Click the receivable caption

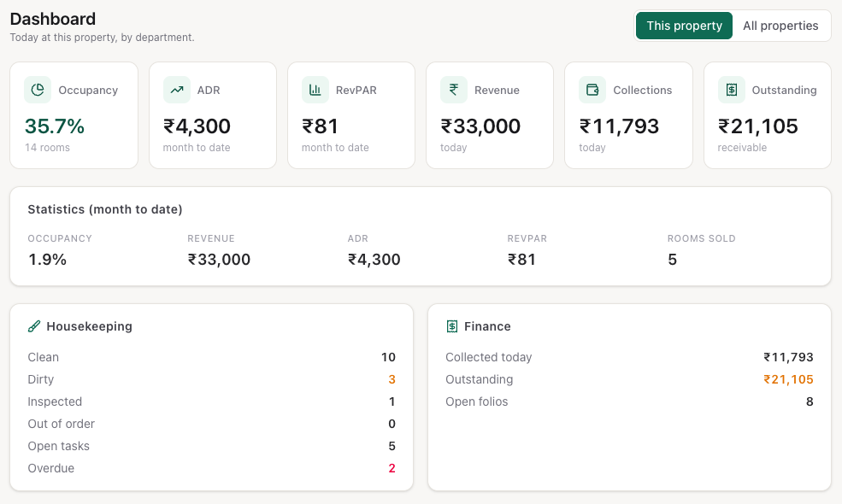coord(742,148)
